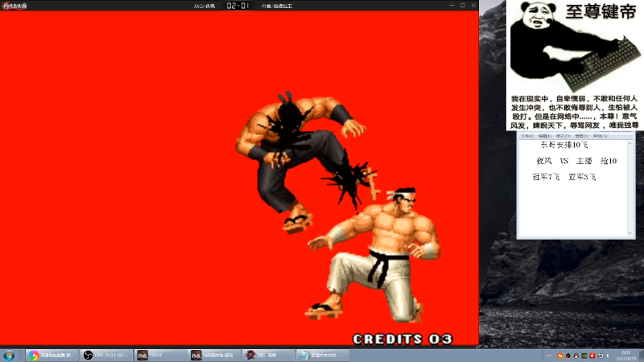644x362 pixels.
Task: Click Notepad scrollbar up arrow
Action: (x=630, y=143)
